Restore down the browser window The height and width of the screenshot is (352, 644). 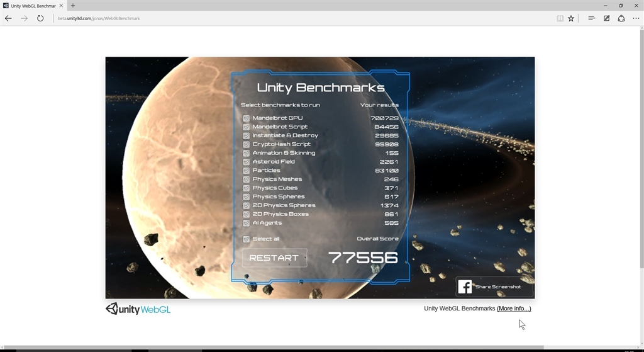coord(621,6)
